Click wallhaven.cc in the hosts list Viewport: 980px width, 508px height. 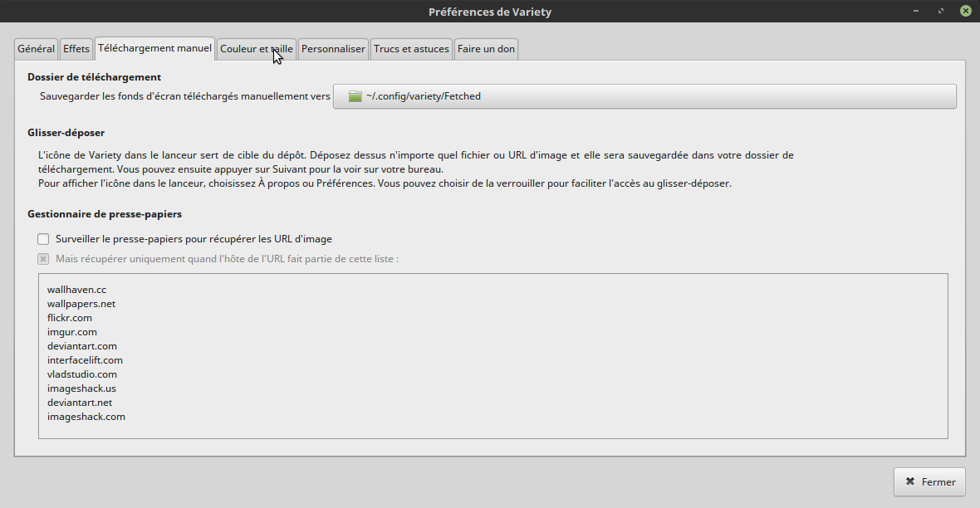(x=76, y=290)
